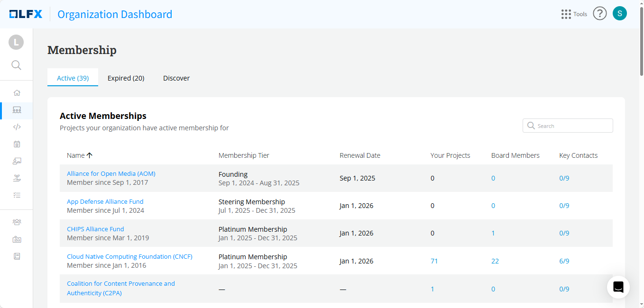
Task: Click the code brackets icon in sidebar
Action: (x=17, y=127)
